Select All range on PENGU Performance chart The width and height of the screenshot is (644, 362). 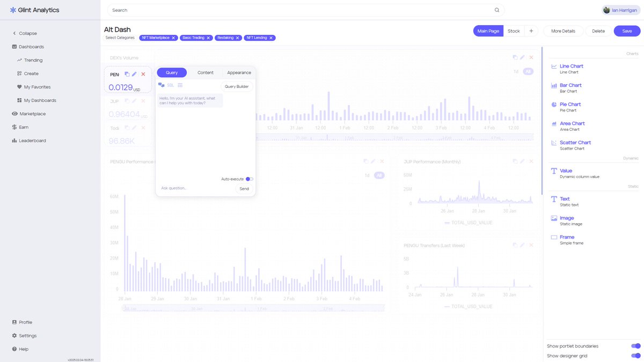coord(379,175)
